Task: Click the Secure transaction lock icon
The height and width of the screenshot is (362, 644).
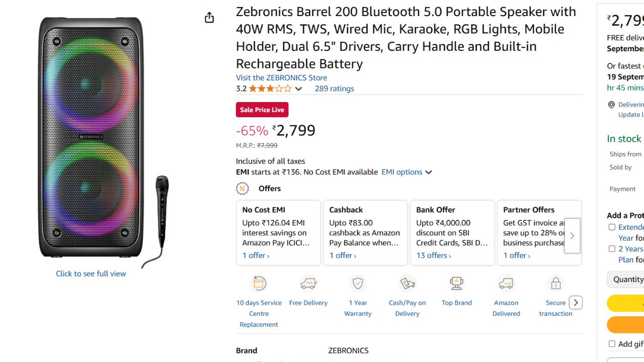Action: [x=555, y=284]
